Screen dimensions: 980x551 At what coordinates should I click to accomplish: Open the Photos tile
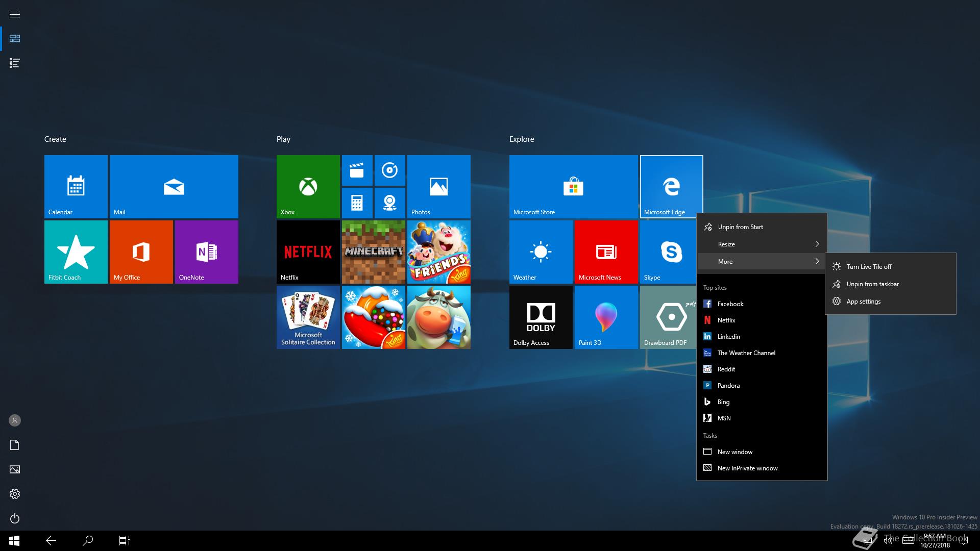(x=439, y=187)
